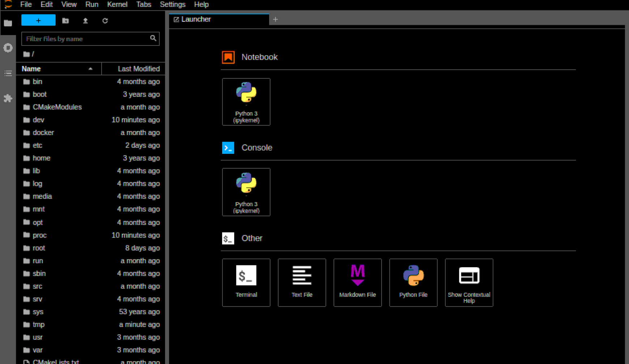
Task: Click the Refresh File List icon
Action: click(105, 21)
